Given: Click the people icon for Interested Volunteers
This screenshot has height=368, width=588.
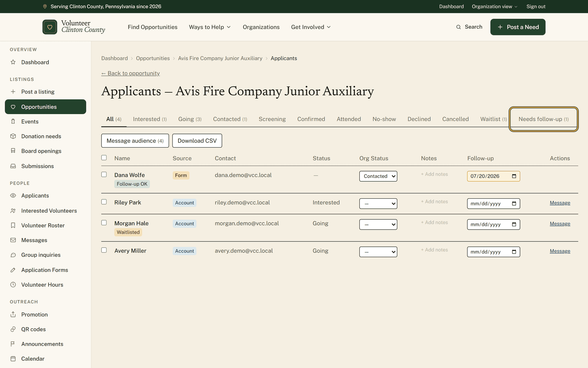Looking at the screenshot, I should pyautogui.click(x=13, y=211).
